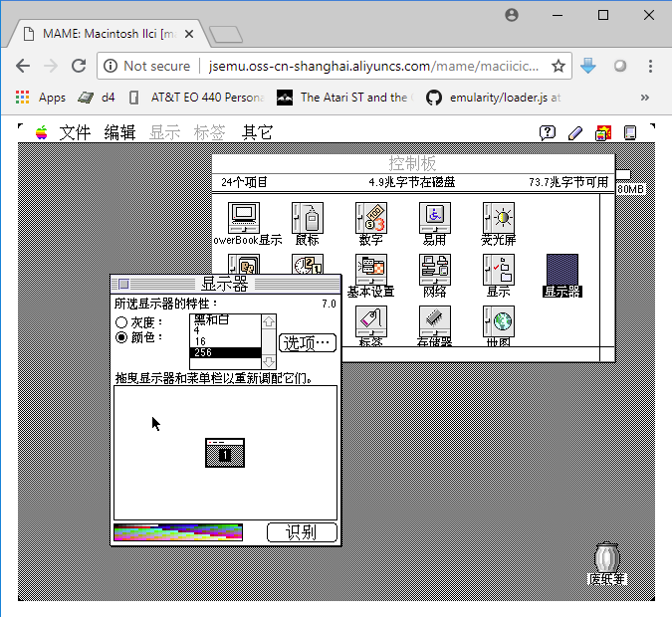Open the 荧光屏 (Brightness) control panel icon
This screenshot has width=672, height=617.
pos(498,219)
